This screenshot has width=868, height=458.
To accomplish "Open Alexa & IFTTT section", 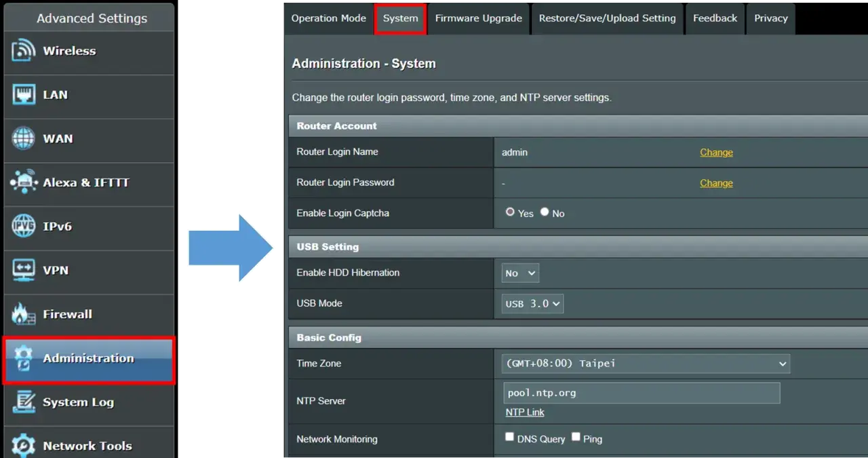I will click(89, 183).
